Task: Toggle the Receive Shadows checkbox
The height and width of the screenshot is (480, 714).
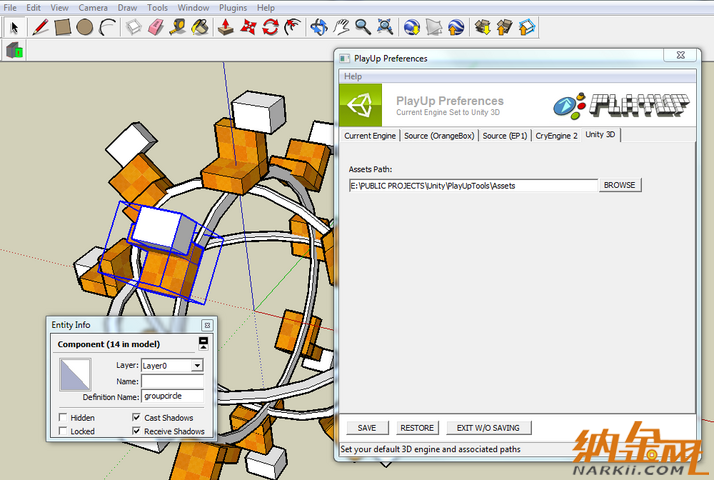Action: [x=136, y=431]
